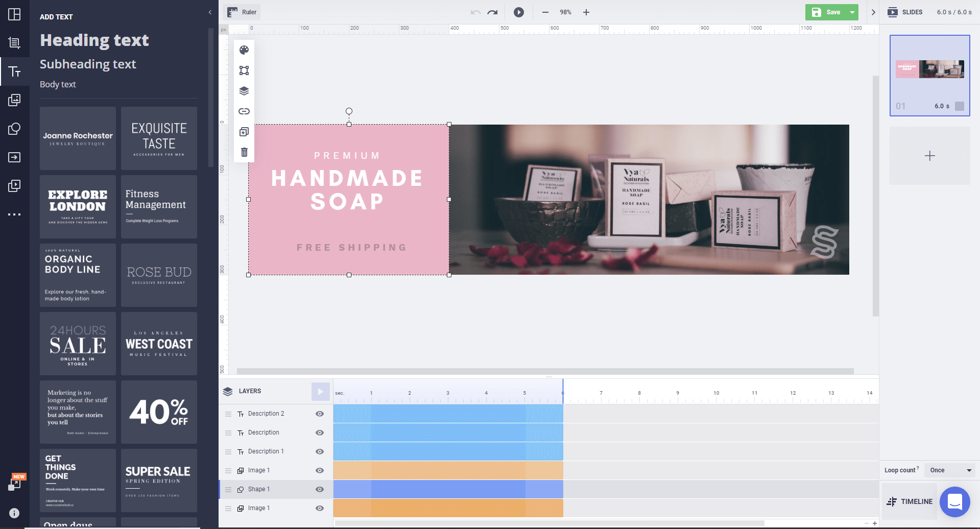Open the sidebar's More options menu
The image size is (980, 529).
point(15,214)
